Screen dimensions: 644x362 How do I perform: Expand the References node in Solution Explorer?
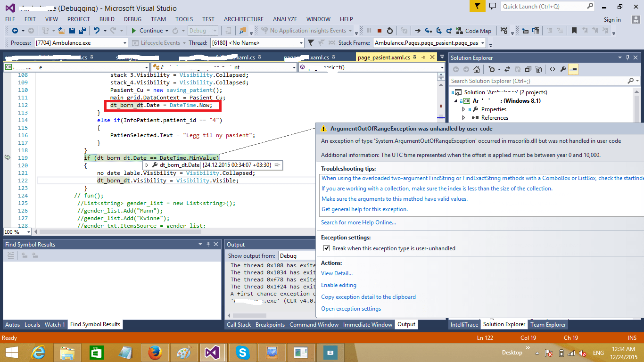coord(464,118)
